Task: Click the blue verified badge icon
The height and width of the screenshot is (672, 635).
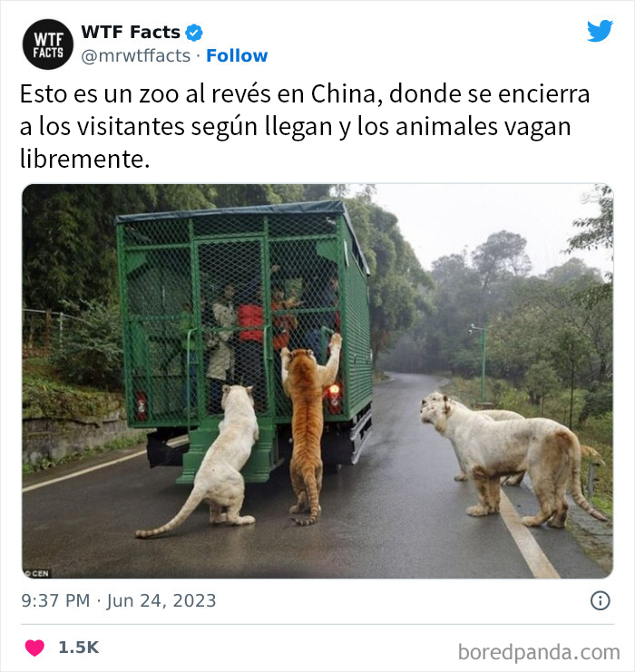Action: coord(194,33)
